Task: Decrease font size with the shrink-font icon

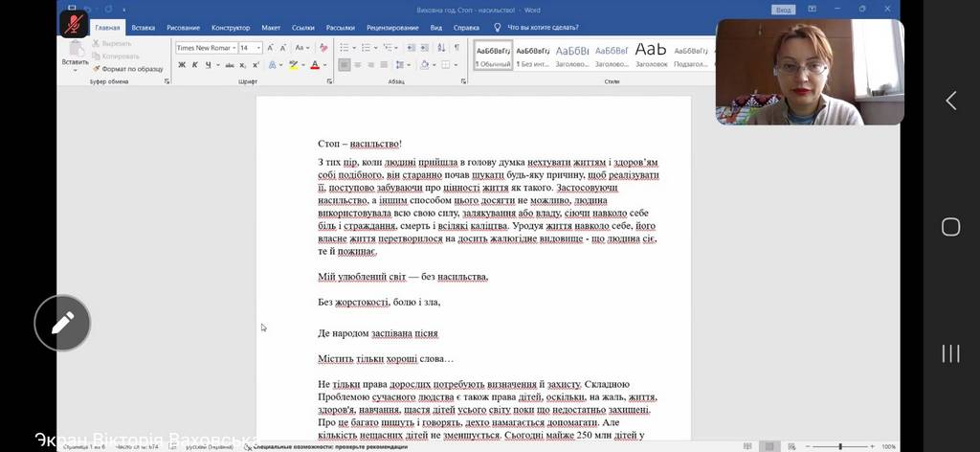Action: tap(283, 48)
